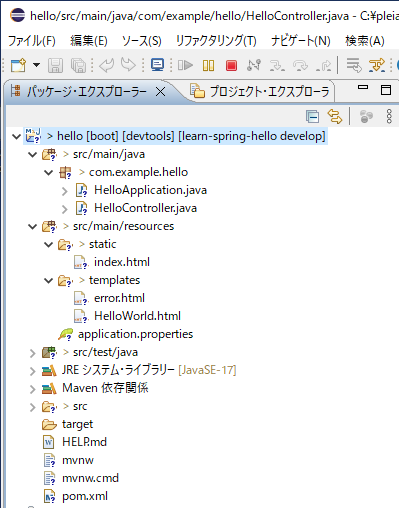399x508 pixels.
Task: Open the explorer View Menu three-dot button
Action: [x=389, y=117]
